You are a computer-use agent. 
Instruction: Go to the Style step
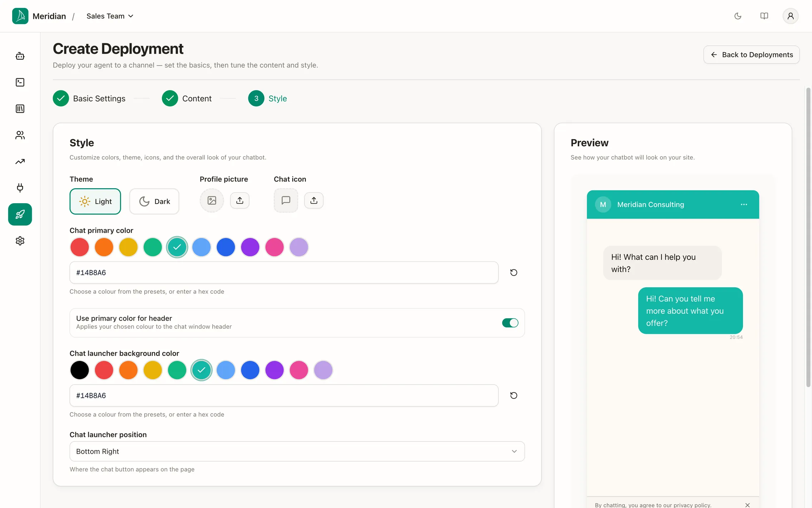[267, 98]
